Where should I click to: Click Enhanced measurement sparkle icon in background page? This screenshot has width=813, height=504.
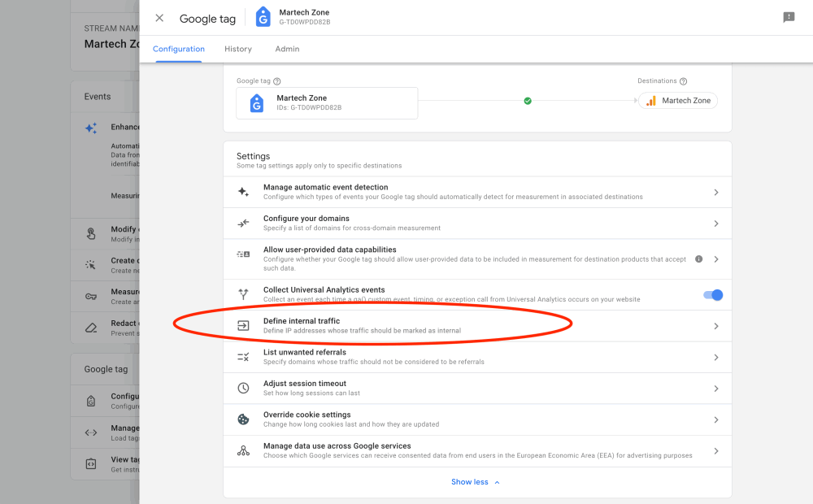(x=91, y=128)
